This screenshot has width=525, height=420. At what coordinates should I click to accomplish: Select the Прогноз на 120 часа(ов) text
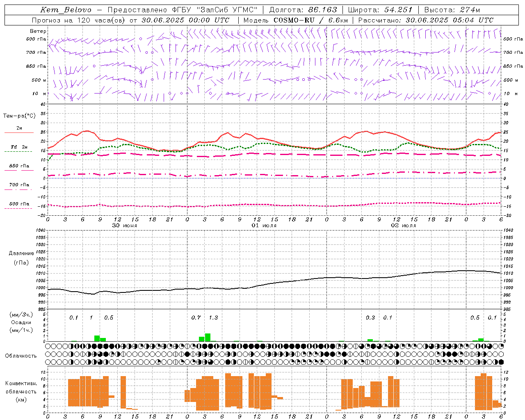coord(80,20)
